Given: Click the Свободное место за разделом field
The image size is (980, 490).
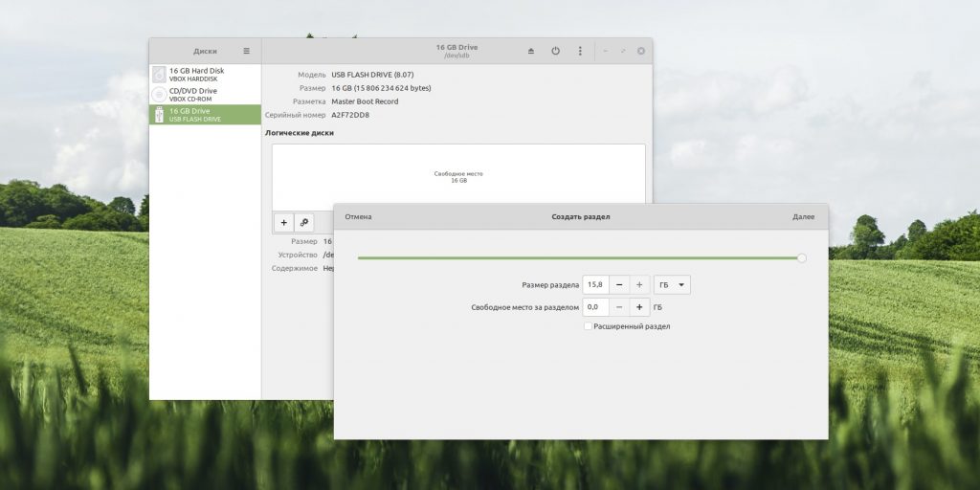Looking at the screenshot, I should pos(595,307).
